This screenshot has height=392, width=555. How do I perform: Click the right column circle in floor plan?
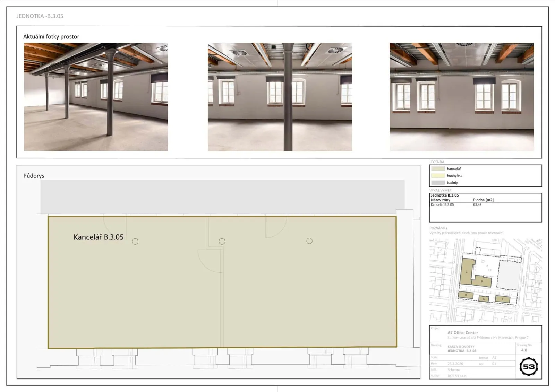tap(309, 241)
